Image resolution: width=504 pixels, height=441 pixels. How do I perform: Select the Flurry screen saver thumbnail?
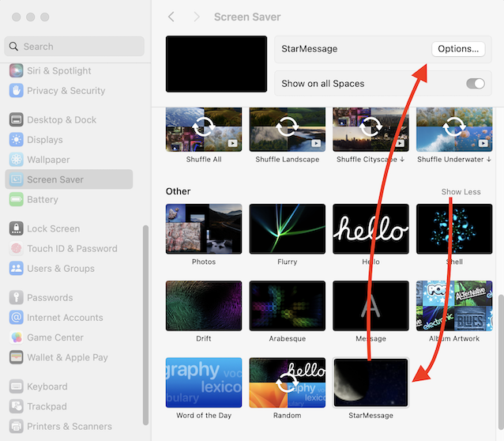[288, 228]
